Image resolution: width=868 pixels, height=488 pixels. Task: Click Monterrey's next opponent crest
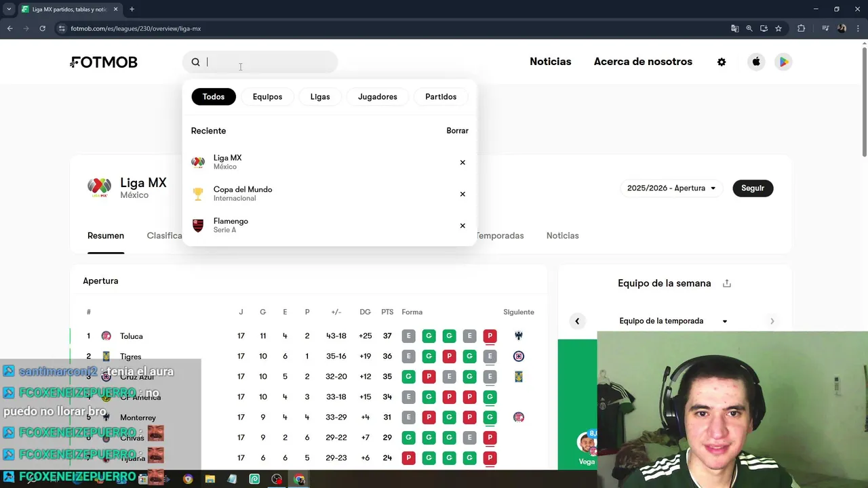click(x=519, y=418)
